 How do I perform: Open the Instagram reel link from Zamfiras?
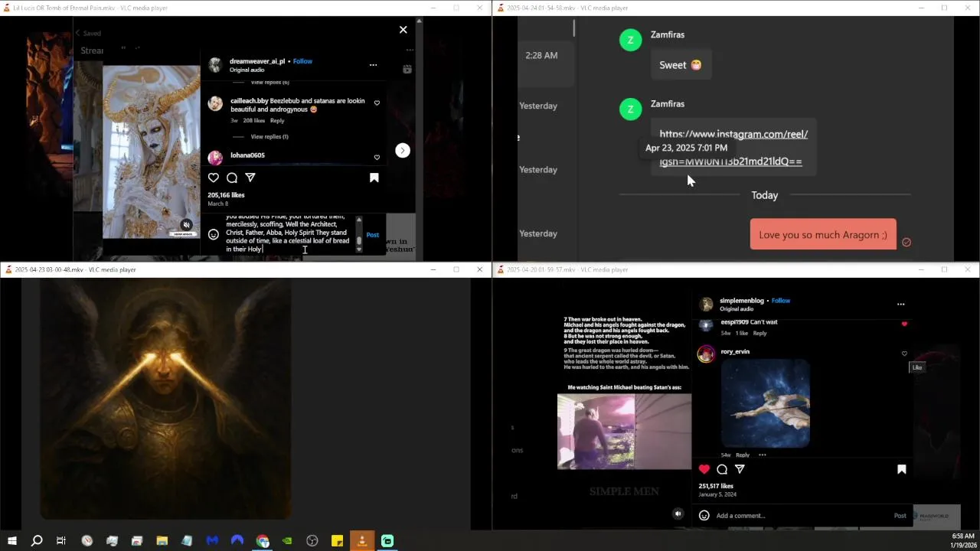coord(732,147)
